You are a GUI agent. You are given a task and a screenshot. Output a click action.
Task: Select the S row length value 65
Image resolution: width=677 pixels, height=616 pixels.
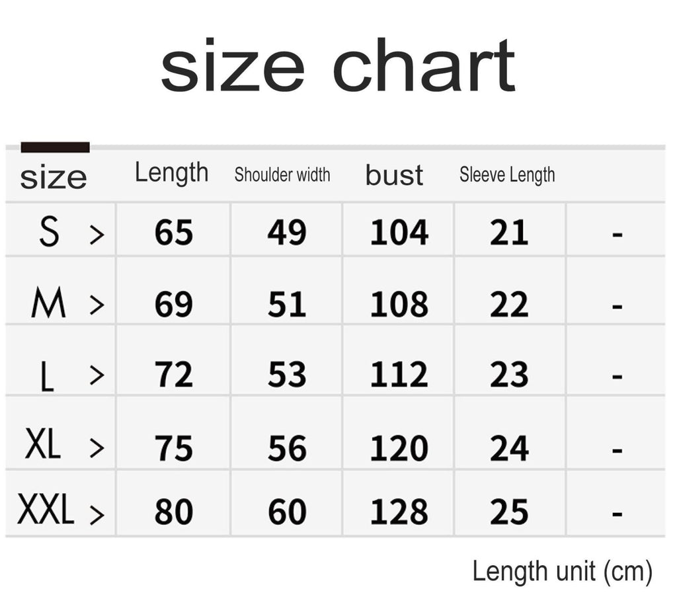174,233
